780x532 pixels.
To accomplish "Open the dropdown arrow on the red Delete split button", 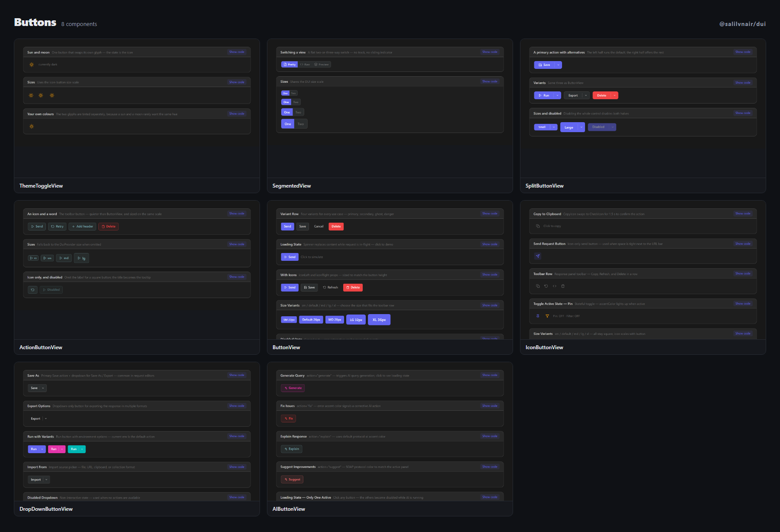I will click(614, 95).
